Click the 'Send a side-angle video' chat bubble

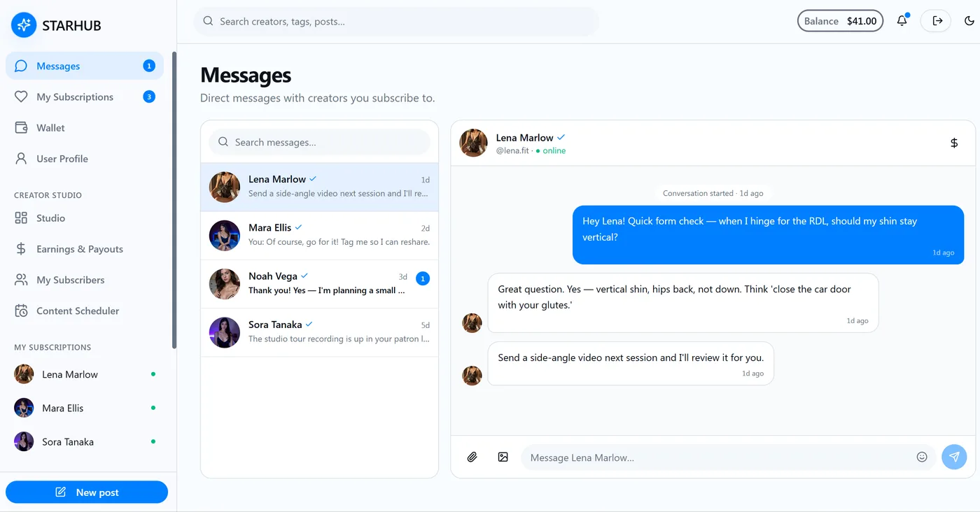coord(631,364)
